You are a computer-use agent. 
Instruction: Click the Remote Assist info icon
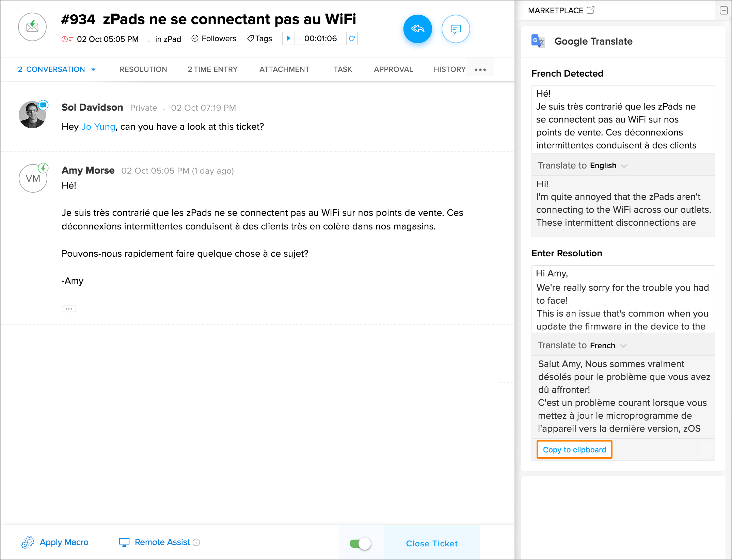pos(196,542)
